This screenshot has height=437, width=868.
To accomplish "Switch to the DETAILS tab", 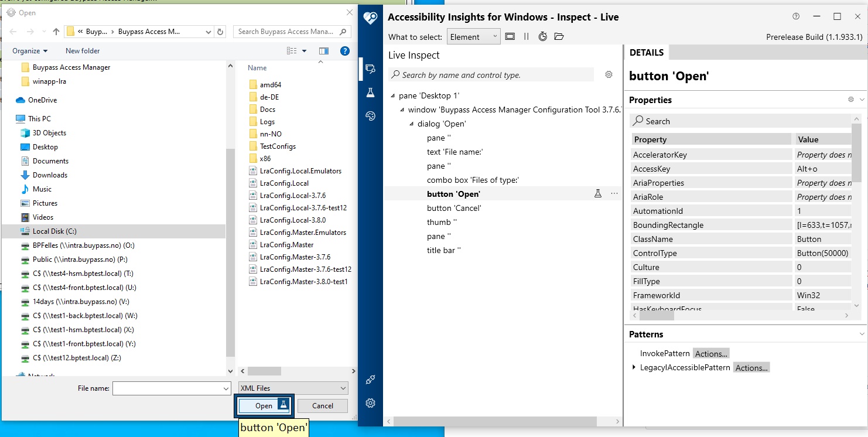I will coord(646,52).
